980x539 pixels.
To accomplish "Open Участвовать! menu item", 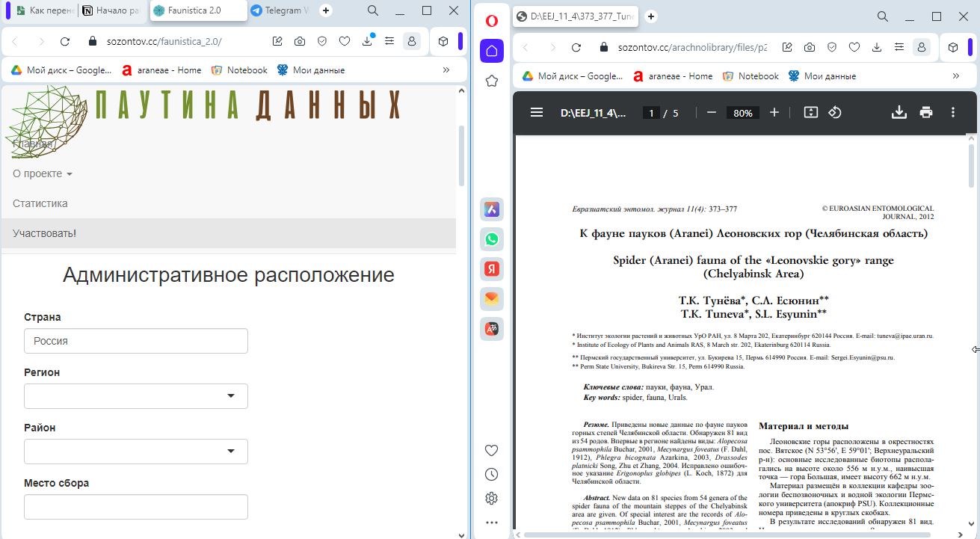I will click(229, 233).
